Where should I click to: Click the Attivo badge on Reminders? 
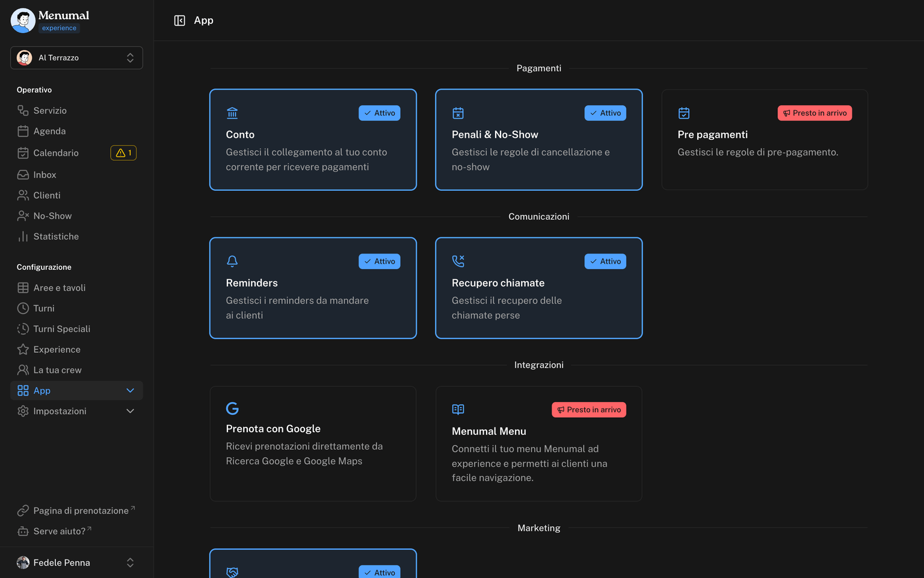tap(380, 261)
